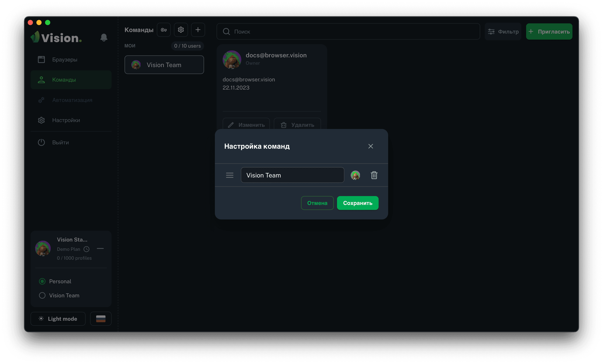
Task: Click the notification bell icon
Action: click(104, 37)
